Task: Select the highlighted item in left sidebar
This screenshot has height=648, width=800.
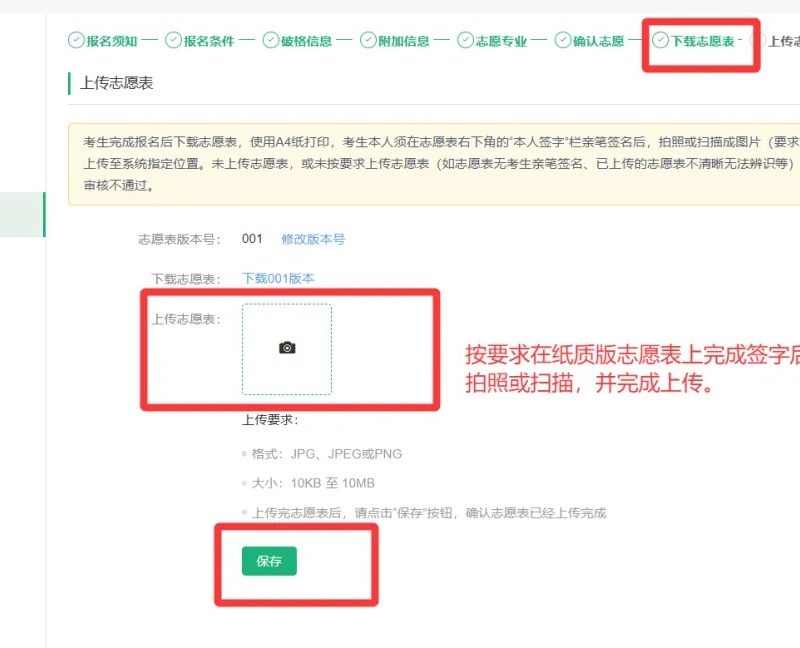Action: click(22, 215)
